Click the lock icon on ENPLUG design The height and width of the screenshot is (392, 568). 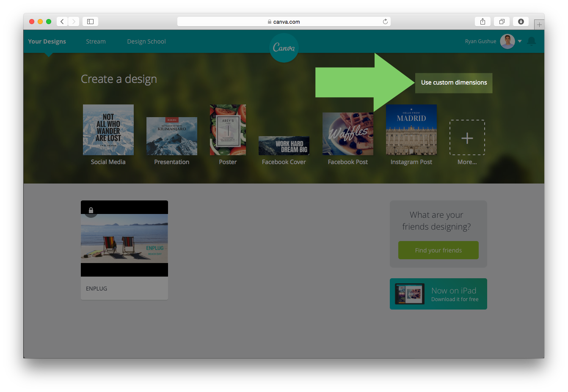tap(91, 210)
